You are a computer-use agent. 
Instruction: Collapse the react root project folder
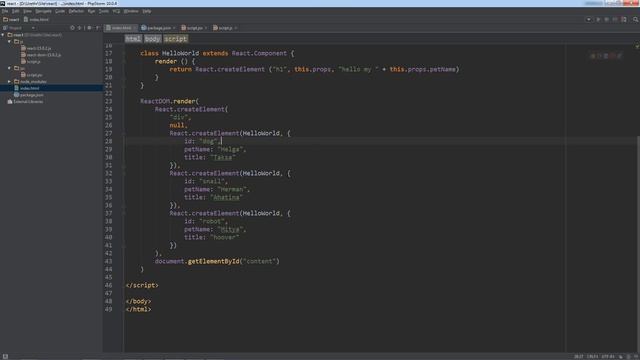click(x=3, y=35)
